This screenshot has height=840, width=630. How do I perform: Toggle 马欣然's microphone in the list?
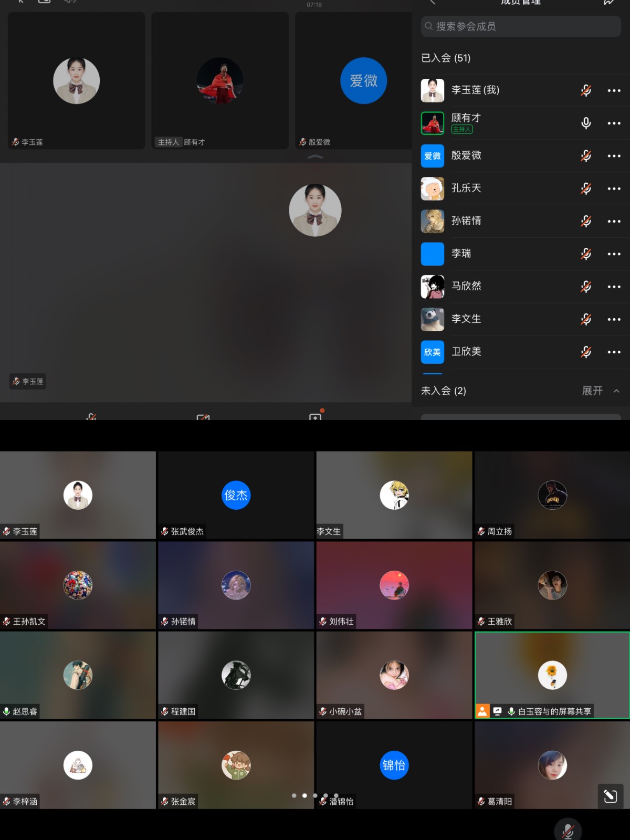[x=586, y=287]
